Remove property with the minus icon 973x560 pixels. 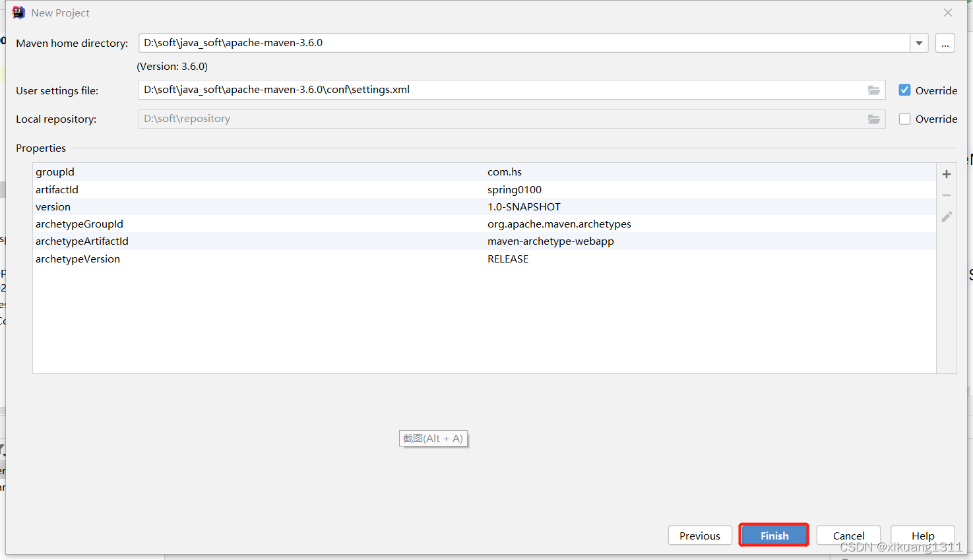tap(947, 195)
